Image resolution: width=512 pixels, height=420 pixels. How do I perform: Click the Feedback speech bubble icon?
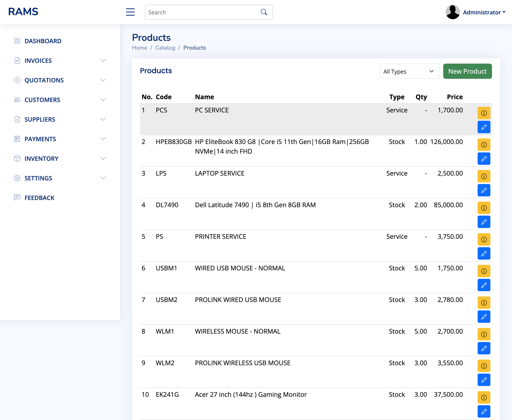(17, 198)
